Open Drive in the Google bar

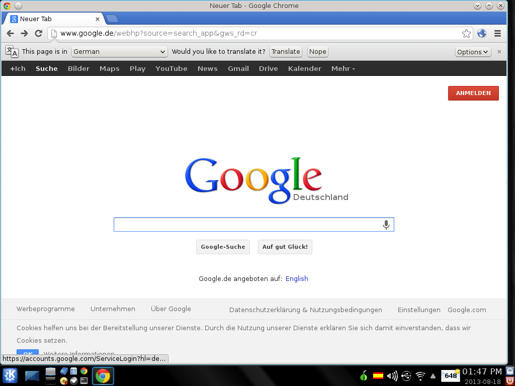click(x=268, y=69)
